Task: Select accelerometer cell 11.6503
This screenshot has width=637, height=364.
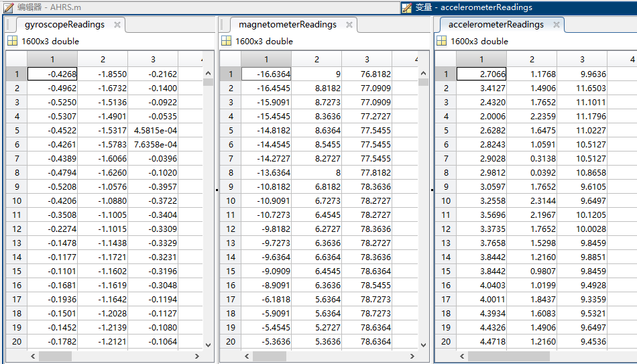Action: pos(582,88)
